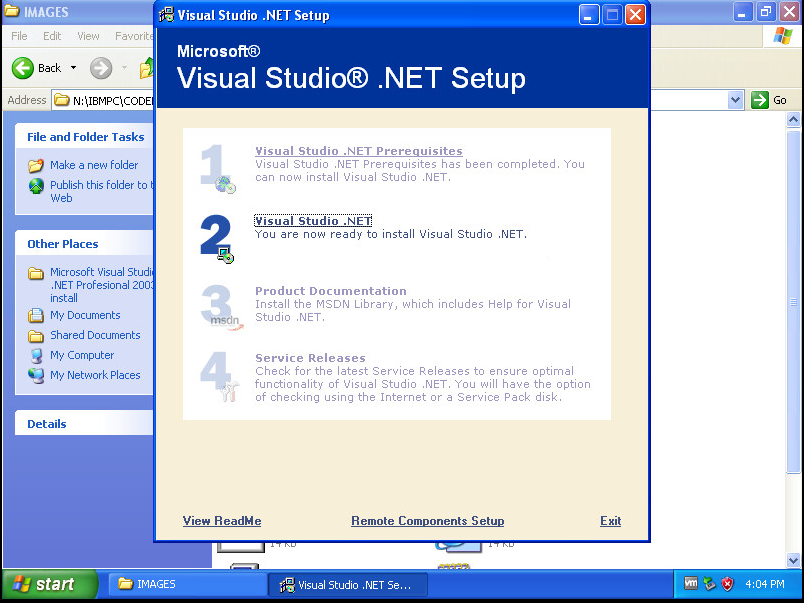
Task: Click the system clock showing 4:04 PM
Action: [765, 584]
